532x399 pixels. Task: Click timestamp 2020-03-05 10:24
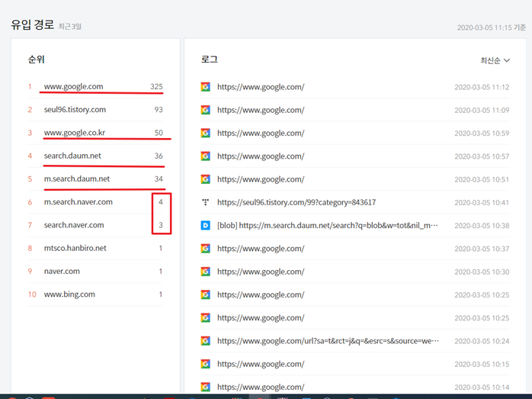482,341
